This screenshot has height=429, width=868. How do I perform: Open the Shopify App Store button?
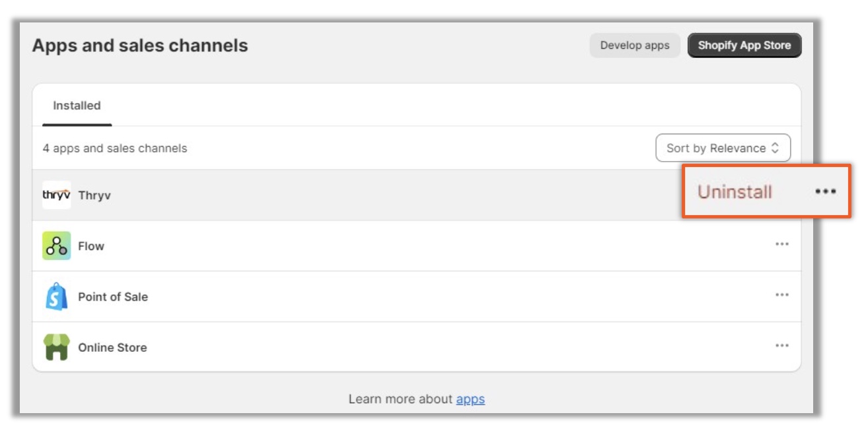point(744,46)
